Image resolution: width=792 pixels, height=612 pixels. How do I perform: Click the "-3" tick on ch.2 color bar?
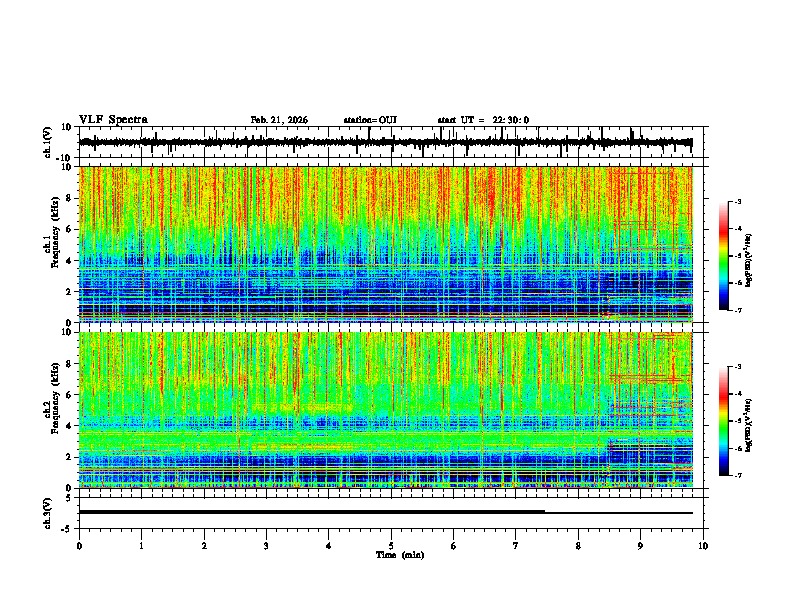coord(737,367)
